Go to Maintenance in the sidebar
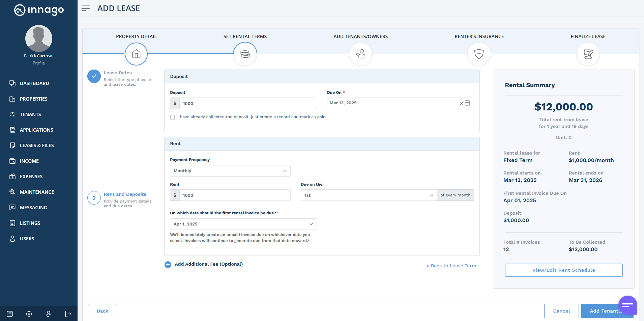The image size is (644, 321). coord(37,192)
